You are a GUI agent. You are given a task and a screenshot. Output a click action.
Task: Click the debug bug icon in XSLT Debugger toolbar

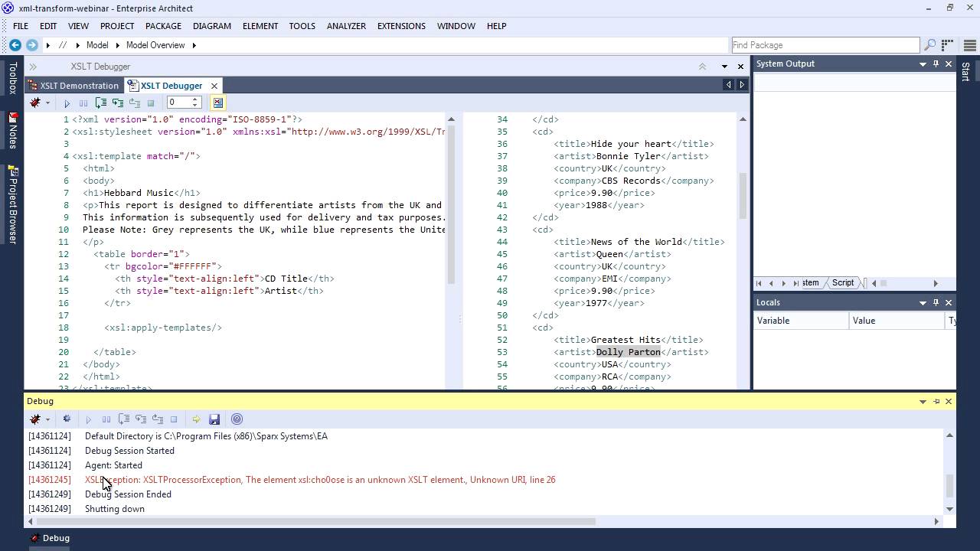(x=35, y=103)
